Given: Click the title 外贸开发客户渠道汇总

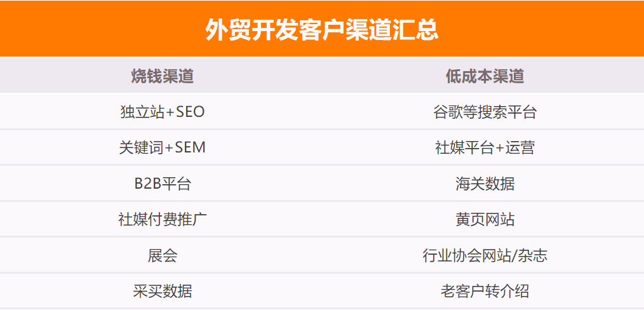Looking at the screenshot, I should 321,30.
